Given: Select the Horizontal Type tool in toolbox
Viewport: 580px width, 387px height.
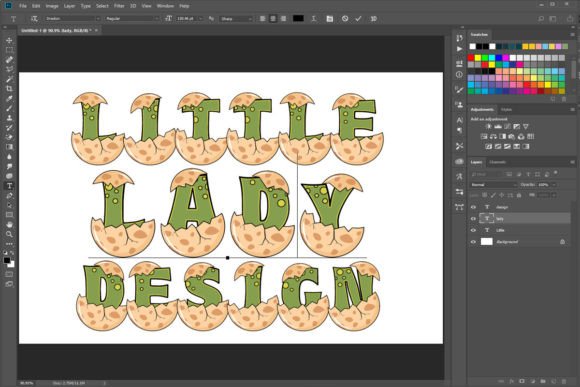Looking at the screenshot, I should tap(9, 186).
